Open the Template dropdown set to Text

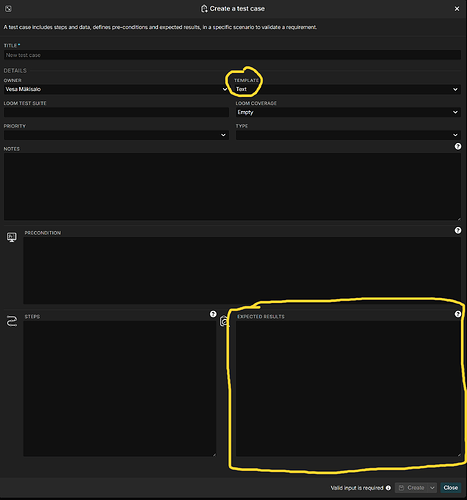[348, 89]
